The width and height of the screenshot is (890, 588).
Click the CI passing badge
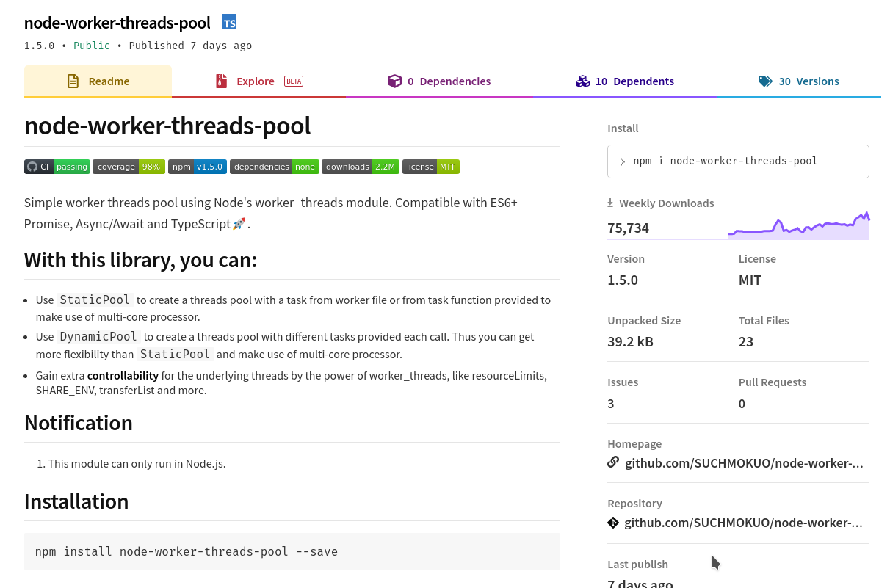tap(57, 167)
